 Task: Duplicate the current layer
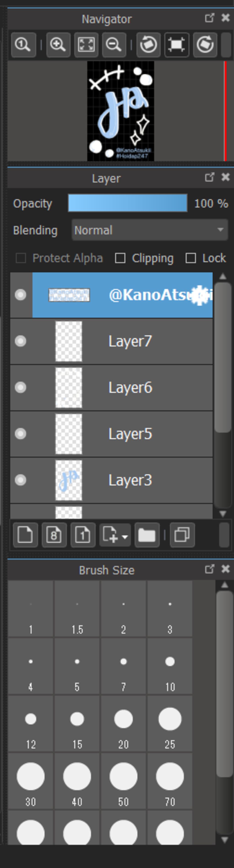click(182, 535)
